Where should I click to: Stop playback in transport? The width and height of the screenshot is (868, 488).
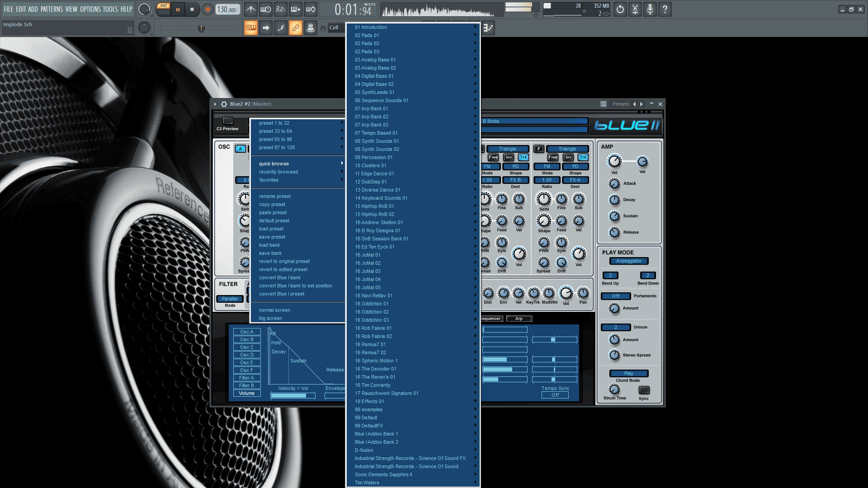click(192, 9)
